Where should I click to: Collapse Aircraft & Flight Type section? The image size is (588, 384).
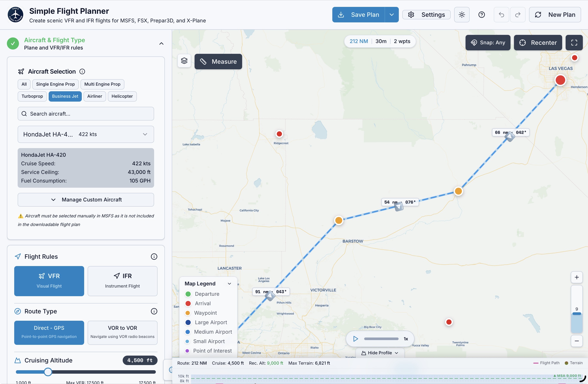click(161, 43)
